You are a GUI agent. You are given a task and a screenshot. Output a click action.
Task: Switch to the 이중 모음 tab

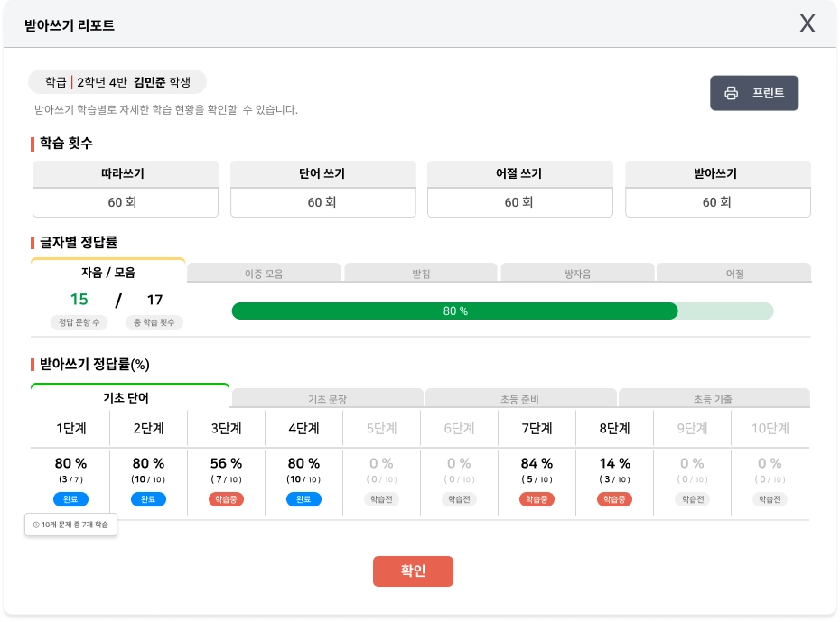[264, 273]
